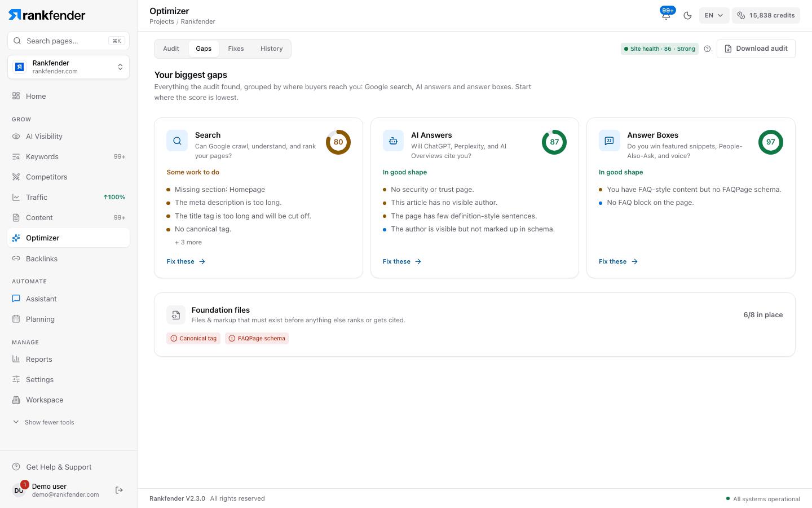812x508 pixels.
Task: Click the AI Answers score 87 ring
Action: tap(554, 142)
